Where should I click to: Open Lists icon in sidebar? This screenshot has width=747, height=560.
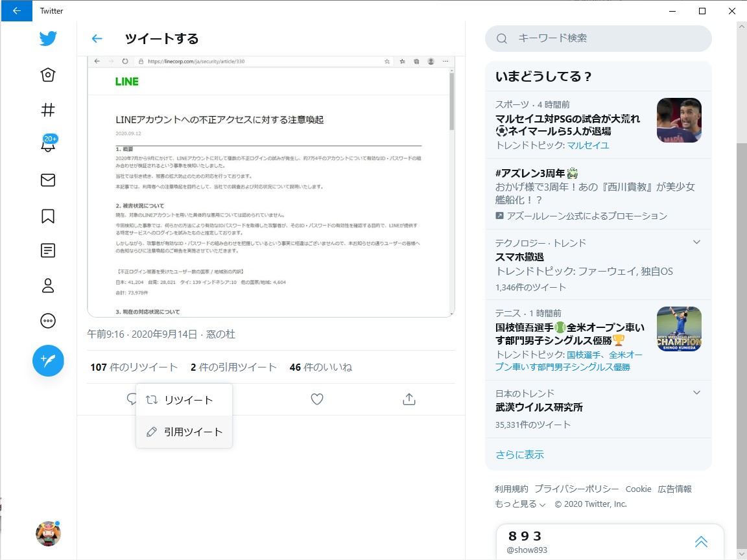coord(48,250)
